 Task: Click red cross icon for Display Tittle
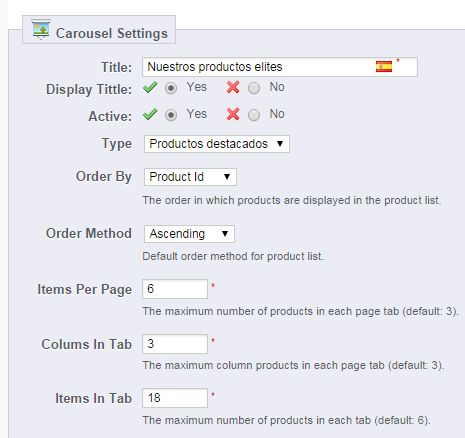tap(233, 88)
